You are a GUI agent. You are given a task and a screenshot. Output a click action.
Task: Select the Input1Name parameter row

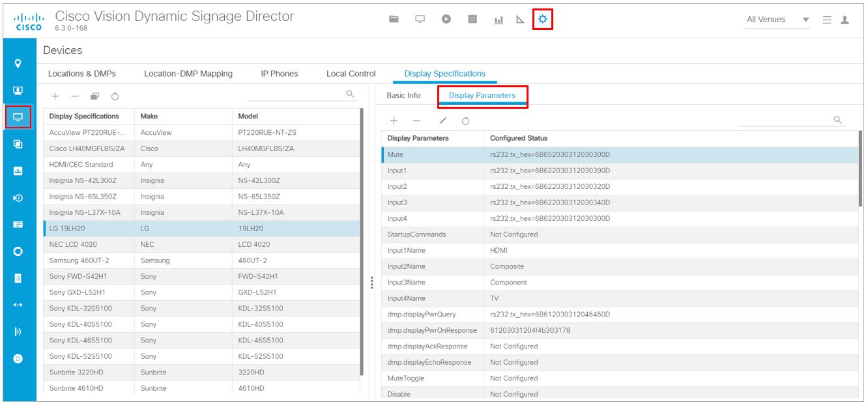619,250
